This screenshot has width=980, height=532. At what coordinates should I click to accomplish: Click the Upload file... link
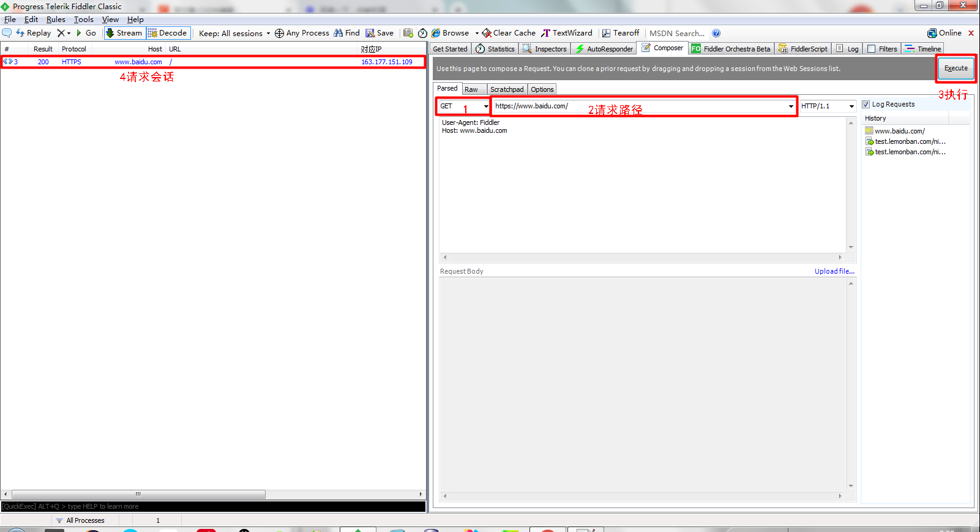click(834, 271)
